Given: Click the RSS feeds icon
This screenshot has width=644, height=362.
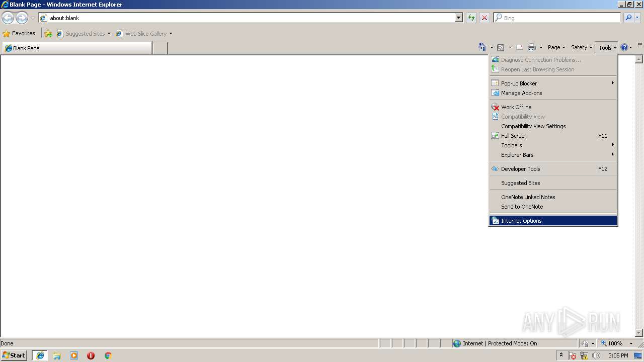Looking at the screenshot, I should point(501,47).
